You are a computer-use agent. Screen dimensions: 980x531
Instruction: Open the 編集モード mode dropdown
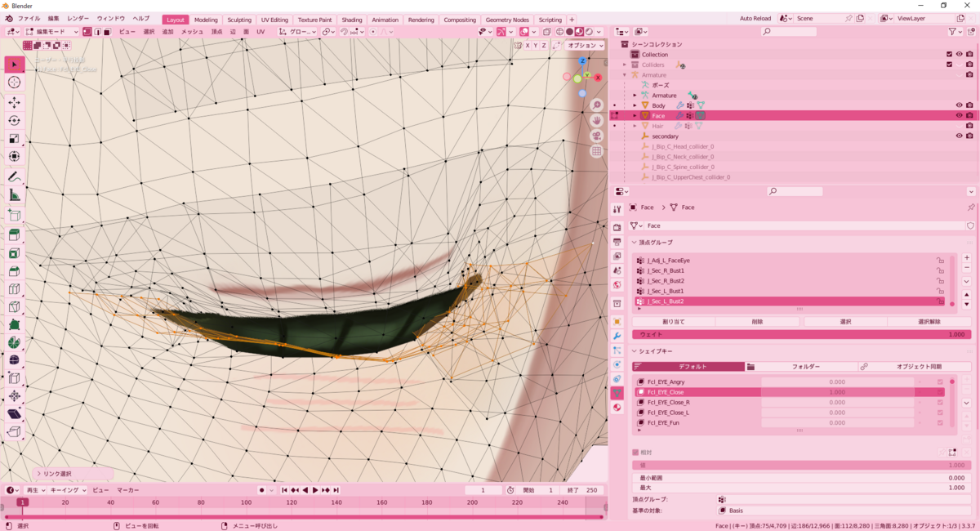[x=49, y=31]
